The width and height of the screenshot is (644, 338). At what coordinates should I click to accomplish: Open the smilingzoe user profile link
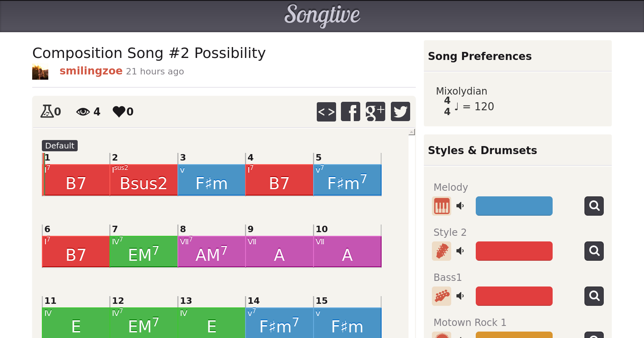(x=91, y=71)
